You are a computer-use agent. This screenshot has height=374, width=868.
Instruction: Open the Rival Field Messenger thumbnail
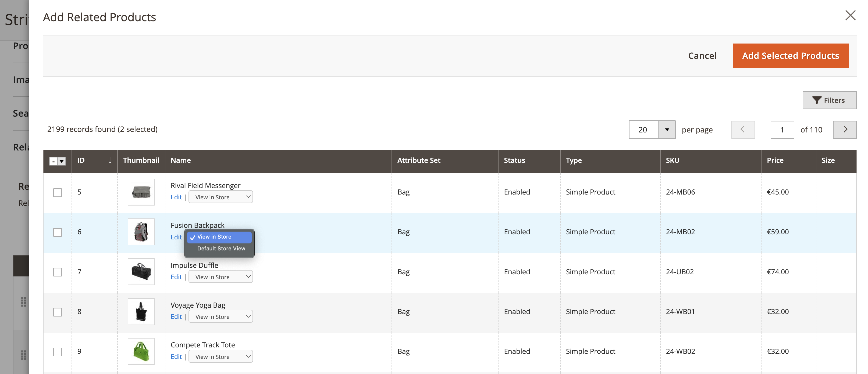point(141,192)
